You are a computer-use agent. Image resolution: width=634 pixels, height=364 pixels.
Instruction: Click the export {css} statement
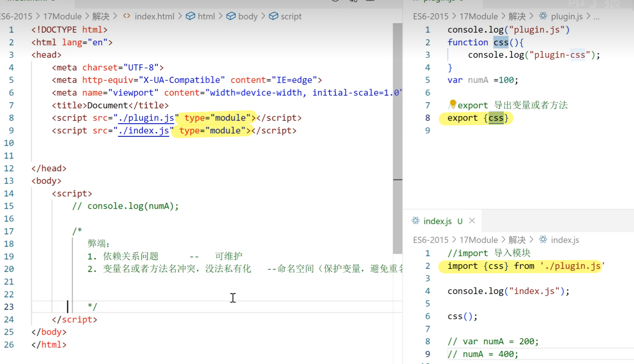(x=478, y=118)
